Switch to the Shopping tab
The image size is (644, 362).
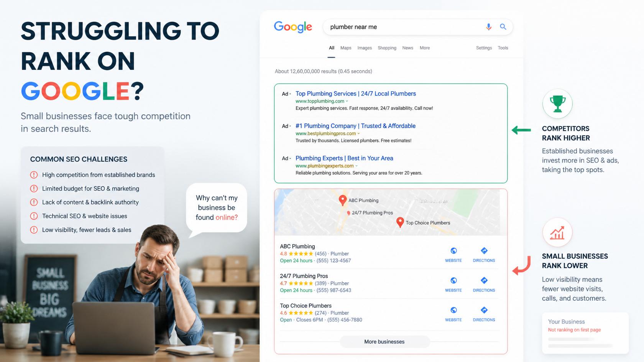click(387, 48)
